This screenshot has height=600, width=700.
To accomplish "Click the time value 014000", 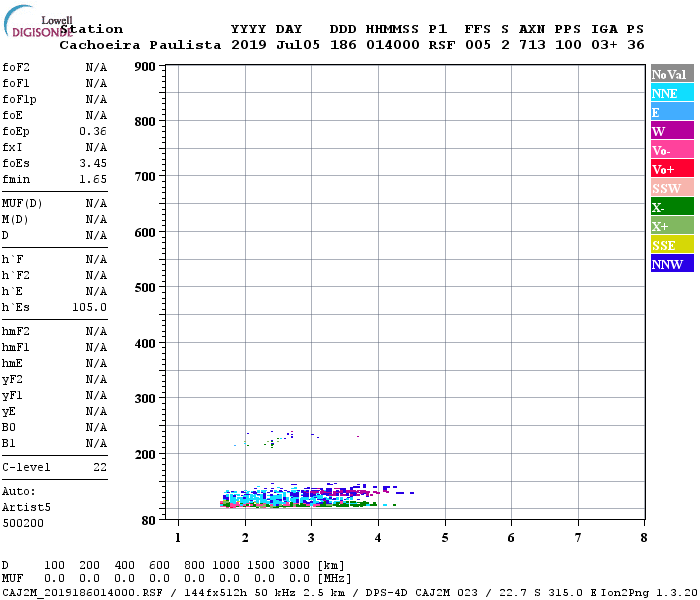I will (393, 45).
